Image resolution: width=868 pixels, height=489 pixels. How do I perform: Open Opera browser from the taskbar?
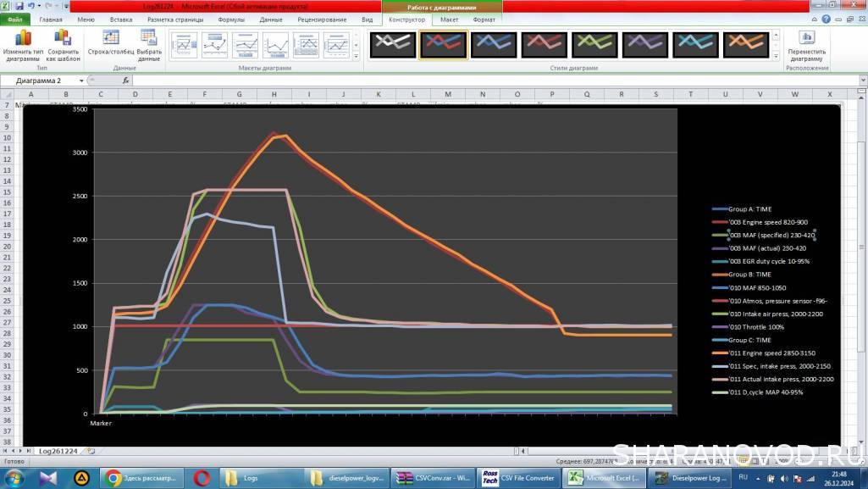[x=202, y=478]
